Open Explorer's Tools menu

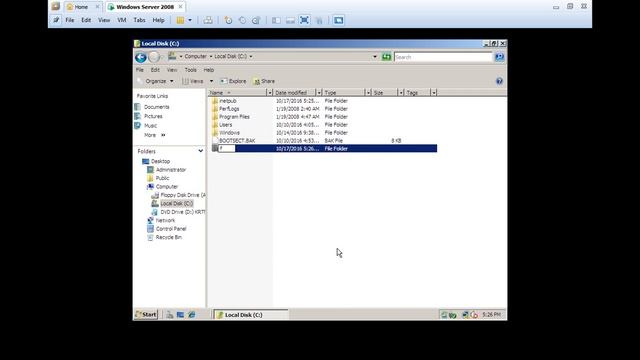click(191, 70)
